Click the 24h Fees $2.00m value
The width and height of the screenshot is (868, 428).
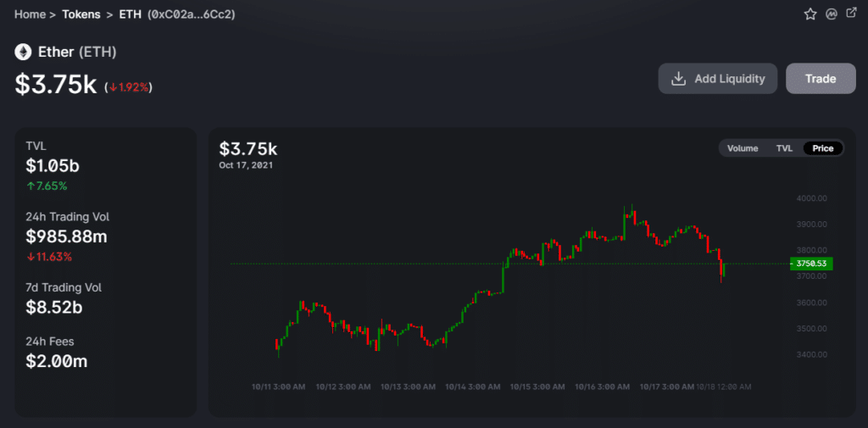[57, 361]
